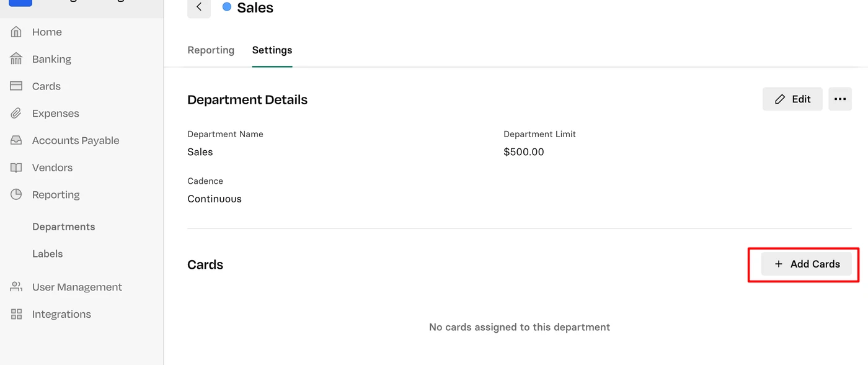The height and width of the screenshot is (365, 868).
Task: Switch to the Reporting tab
Action: [x=211, y=50]
